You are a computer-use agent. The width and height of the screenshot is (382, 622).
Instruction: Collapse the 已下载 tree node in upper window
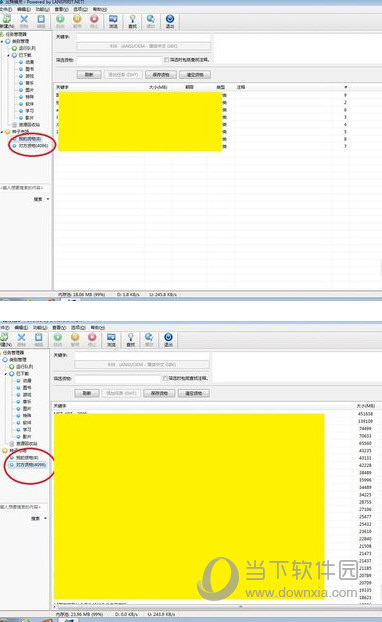click(x=9, y=55)
